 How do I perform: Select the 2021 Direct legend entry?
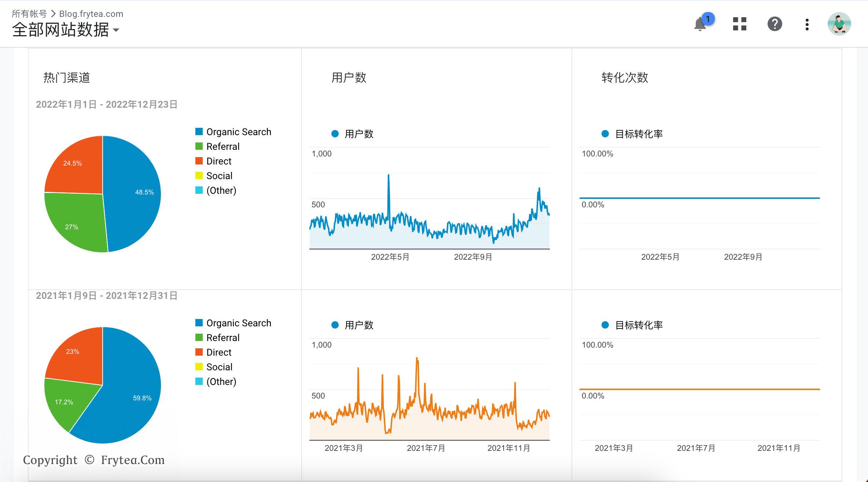click(x=218, y=352)
